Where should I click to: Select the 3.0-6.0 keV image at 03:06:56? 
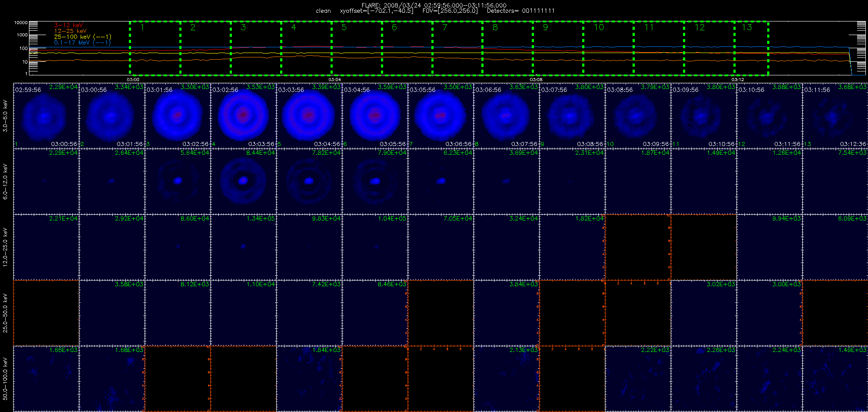pos(506,116)
